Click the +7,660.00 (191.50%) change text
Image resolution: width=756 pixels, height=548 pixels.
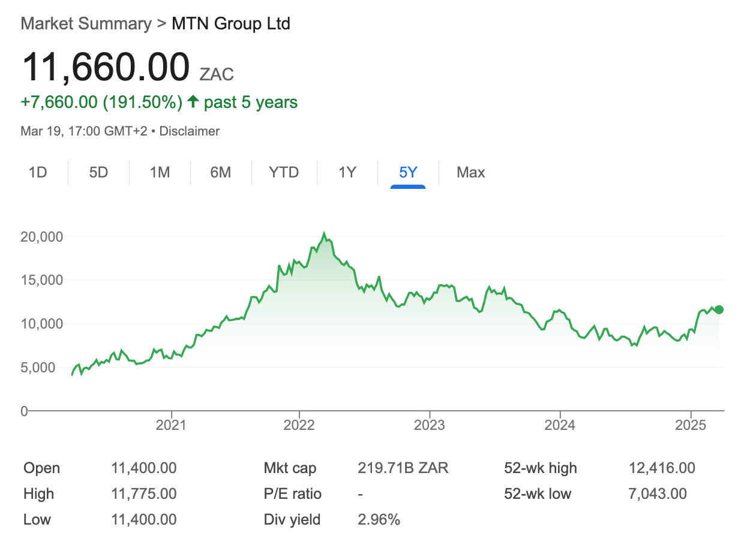point(101,103)
